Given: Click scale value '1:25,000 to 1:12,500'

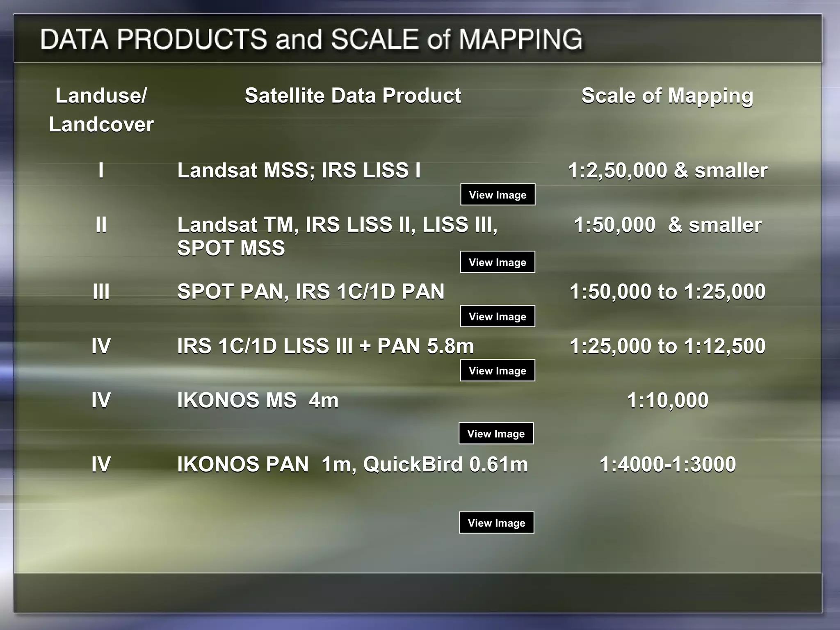Looking at the screenshot, I should pos(668,346).
